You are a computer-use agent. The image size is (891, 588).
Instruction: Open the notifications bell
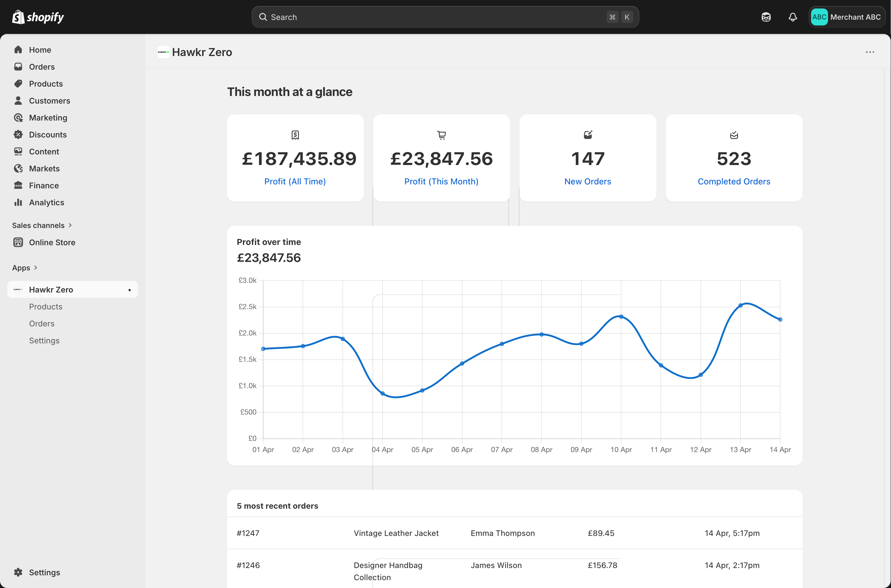[792, 17]
